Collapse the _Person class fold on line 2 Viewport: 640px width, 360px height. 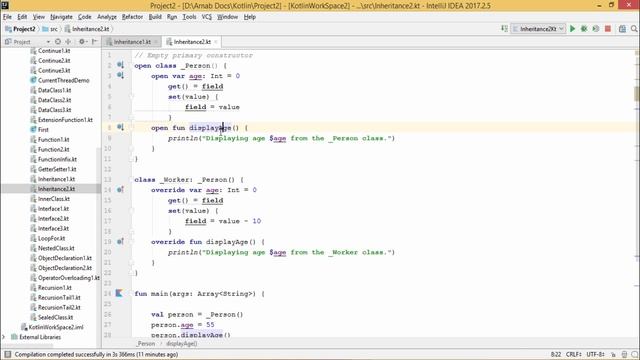pyautogui.click(x=132, y=65)
